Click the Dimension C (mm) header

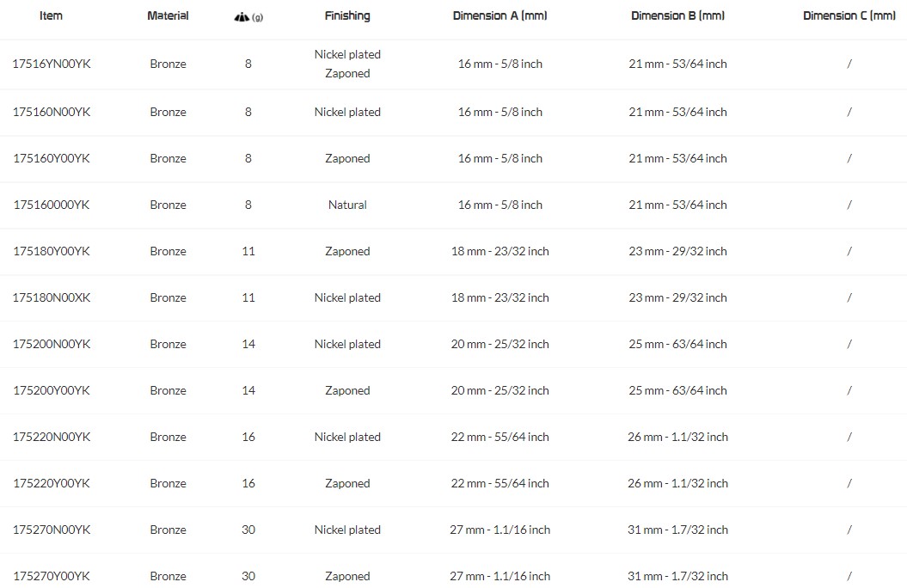(x=849, y=15)
